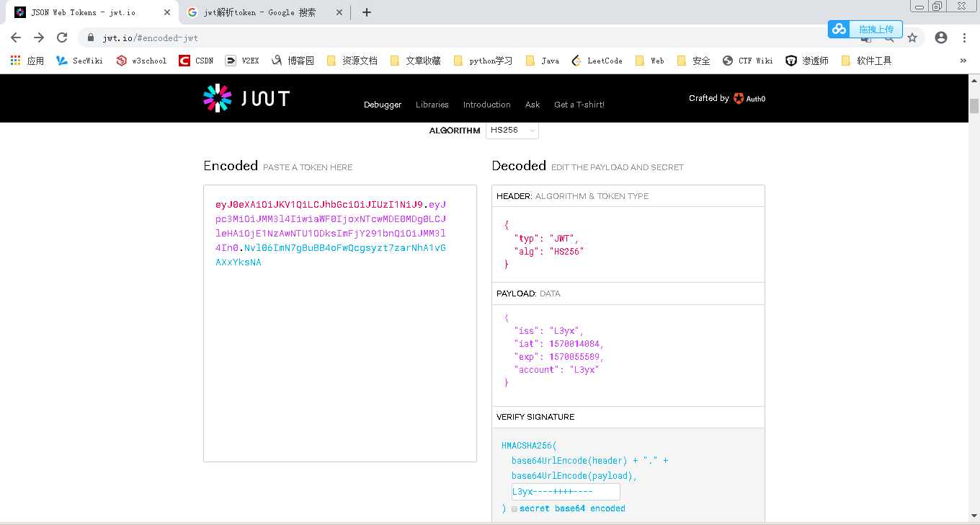The width and height of the screenshot is (980, 525).
Task: Open Chrome profile avatar
Action: [x=941, y=37]
